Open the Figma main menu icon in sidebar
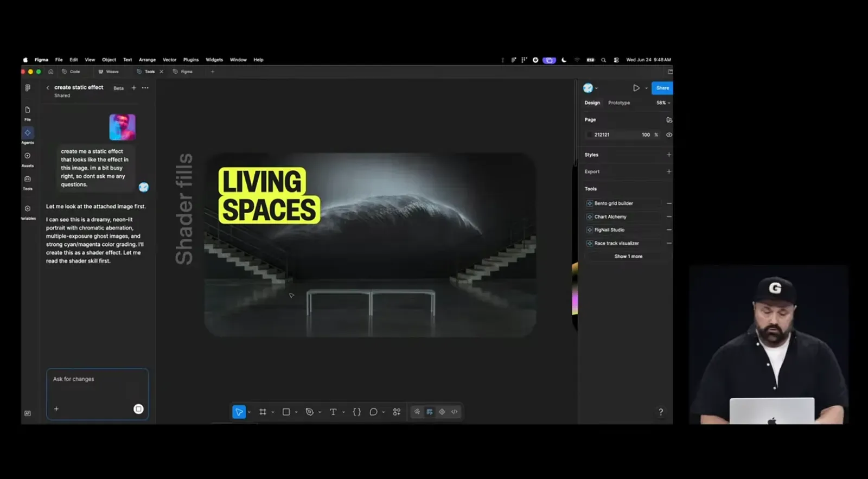The width and height of the screenshot is (868, 479). point(28,87)
